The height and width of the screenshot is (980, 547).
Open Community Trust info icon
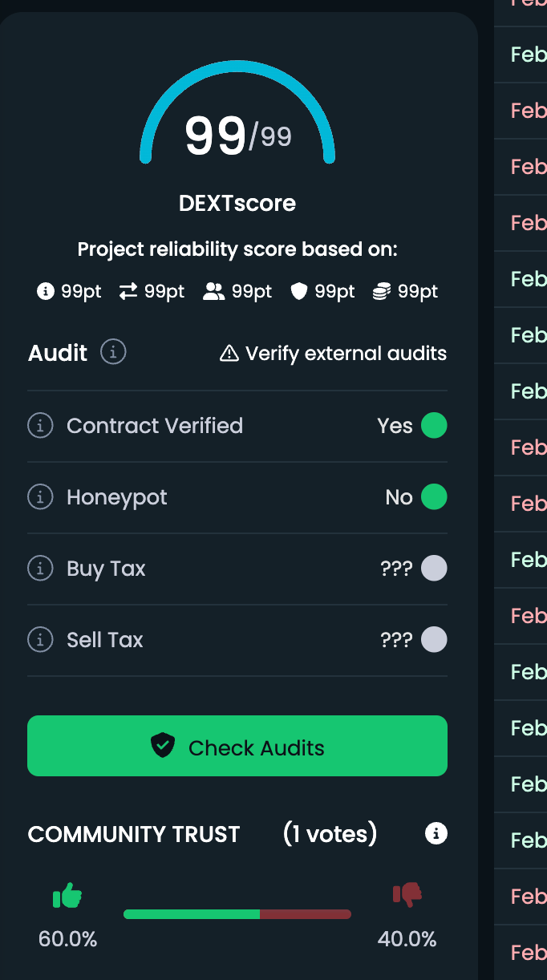click(436, 834)
